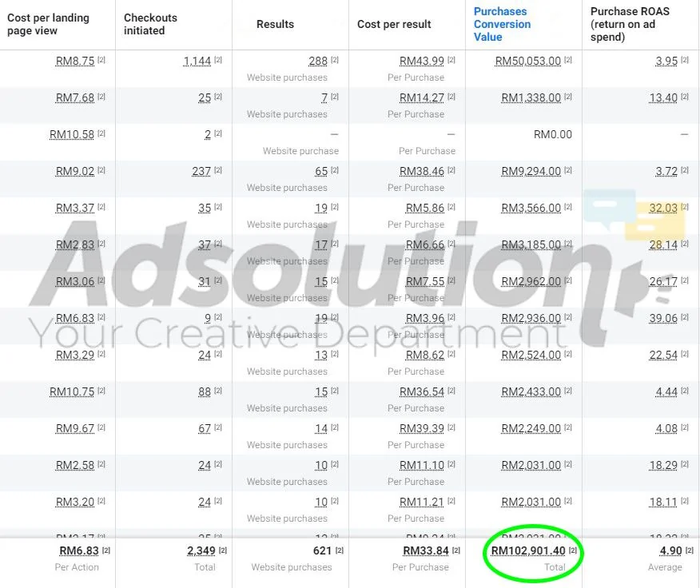Select the 28.14 ROAS value

[x=663, y=244]
